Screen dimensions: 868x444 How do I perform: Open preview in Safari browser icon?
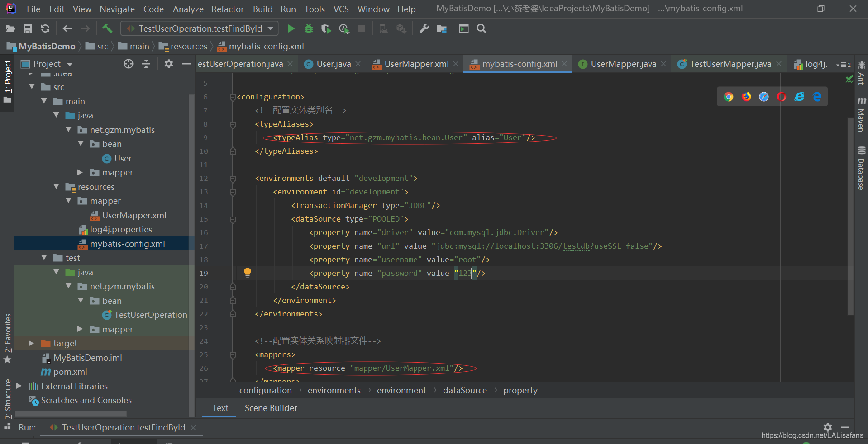pos(764,97)
